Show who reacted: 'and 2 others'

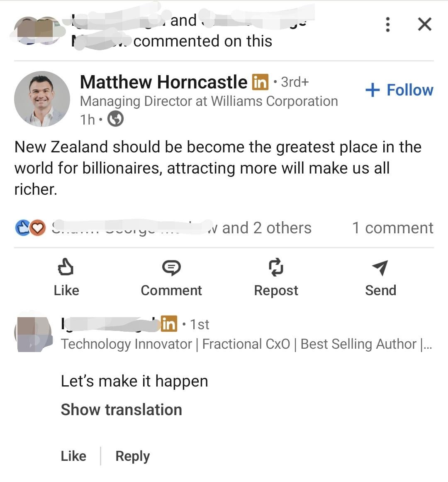pos(267,228)
